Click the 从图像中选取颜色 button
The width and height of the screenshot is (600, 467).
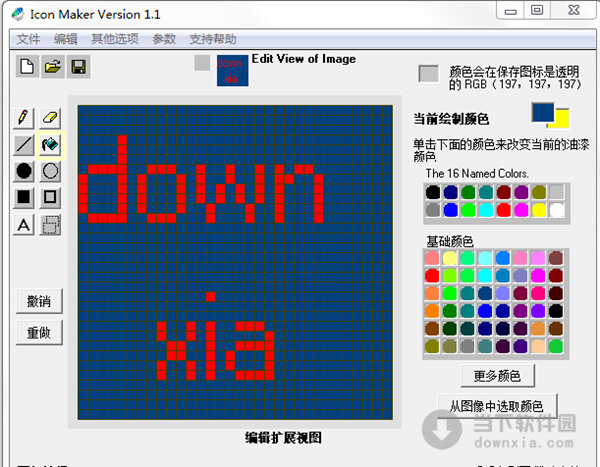(x=497, y=406)
